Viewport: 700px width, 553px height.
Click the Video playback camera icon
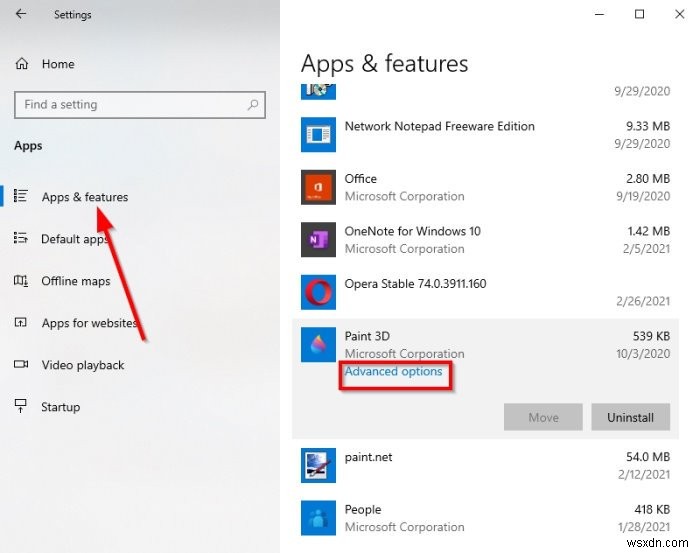click(21, 364)
